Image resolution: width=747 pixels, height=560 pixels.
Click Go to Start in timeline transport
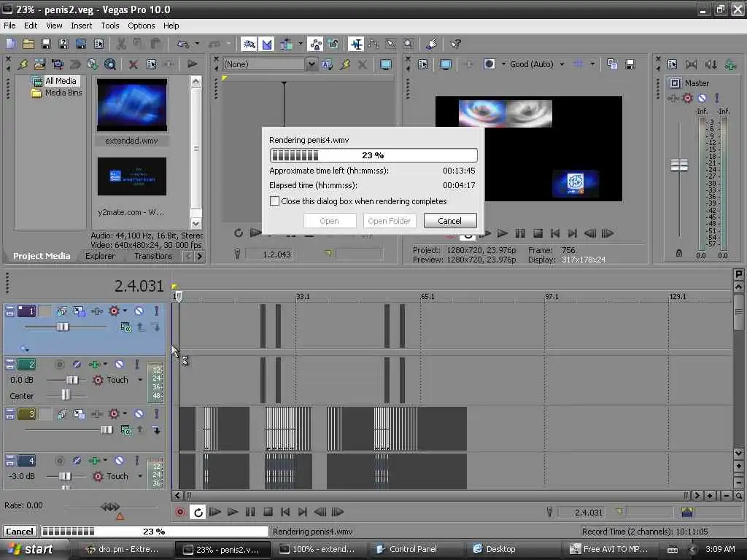pos(285,512)
